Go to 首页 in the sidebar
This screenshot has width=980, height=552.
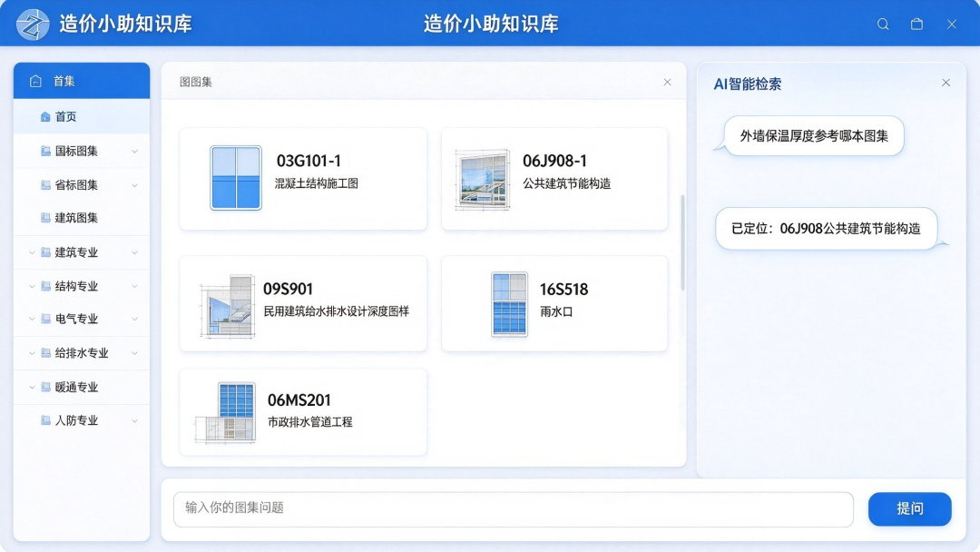click(82, 117)
